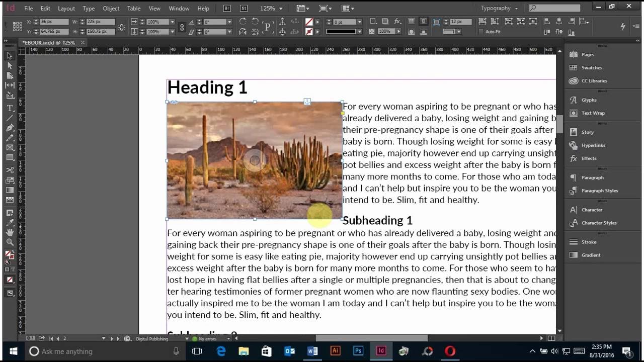This screenshot has height=362, width=644.
Task: Open the Object menu
Action: (x=110, y=8)
